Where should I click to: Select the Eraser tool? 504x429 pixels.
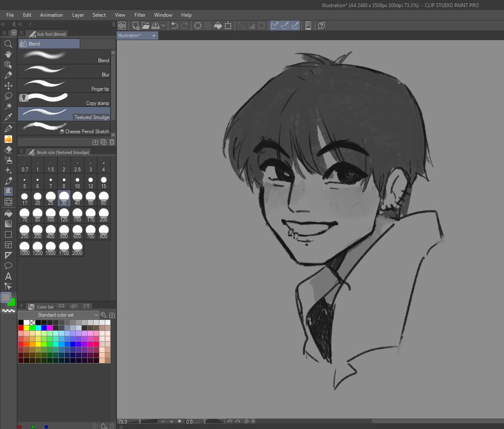click(x=8, y=150)
